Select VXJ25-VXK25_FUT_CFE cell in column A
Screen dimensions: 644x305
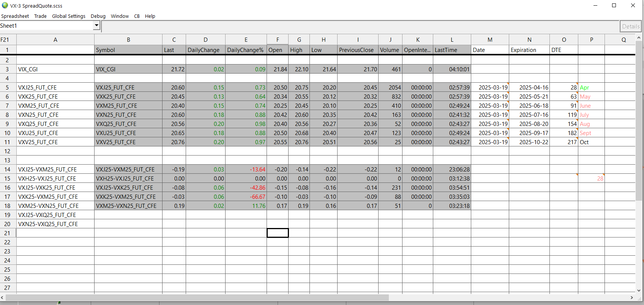pyautogui.click(x=55, y=187)
